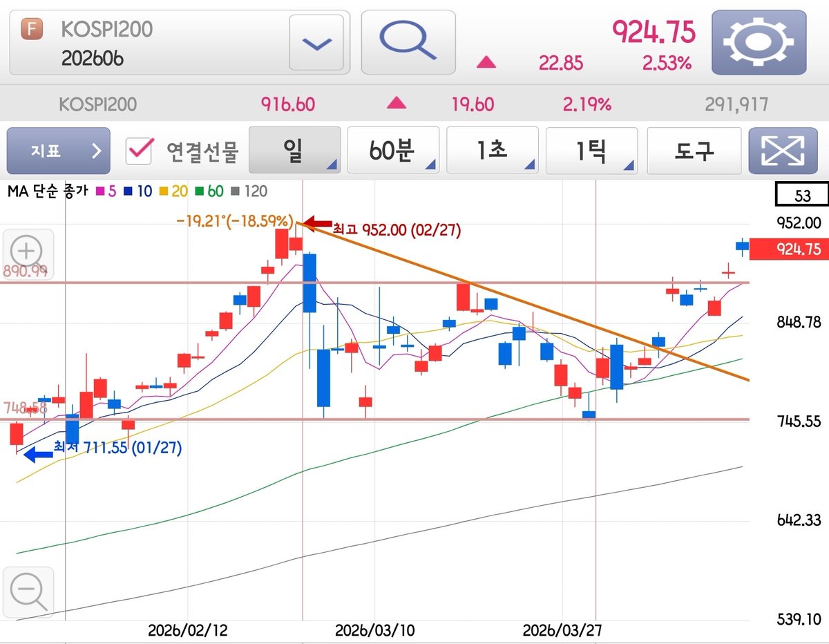Open the settings gear icon
The image size is (829, 644).
(759, 42)
